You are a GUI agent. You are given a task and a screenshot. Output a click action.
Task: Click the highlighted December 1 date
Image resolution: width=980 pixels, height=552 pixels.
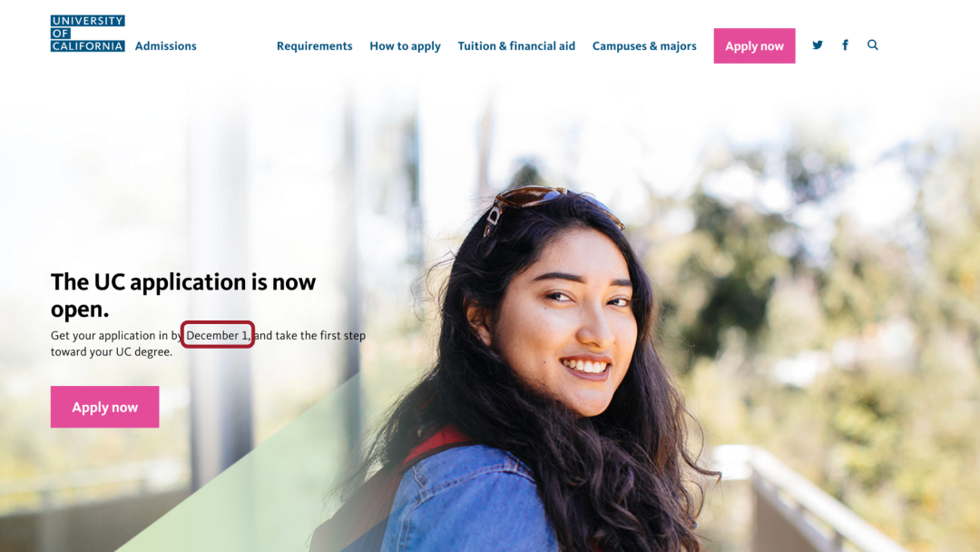tap(218, 335)
